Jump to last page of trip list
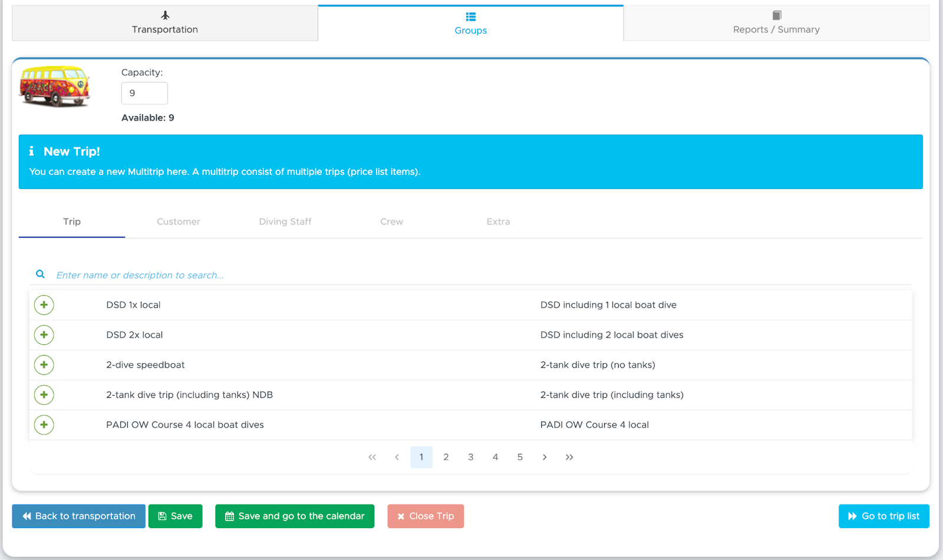 (569, 457)
